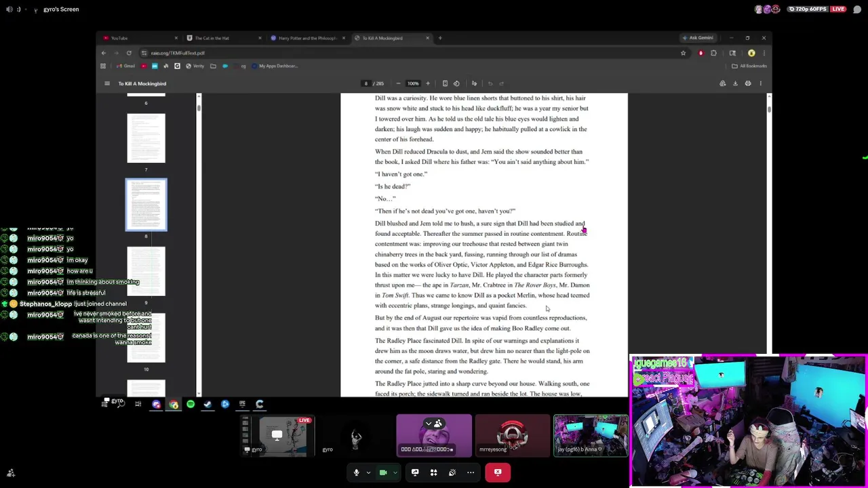Viewport: 868px width, 488px height.
Task: Open Steam from the streamed taskbar
Action: [208, 405]
